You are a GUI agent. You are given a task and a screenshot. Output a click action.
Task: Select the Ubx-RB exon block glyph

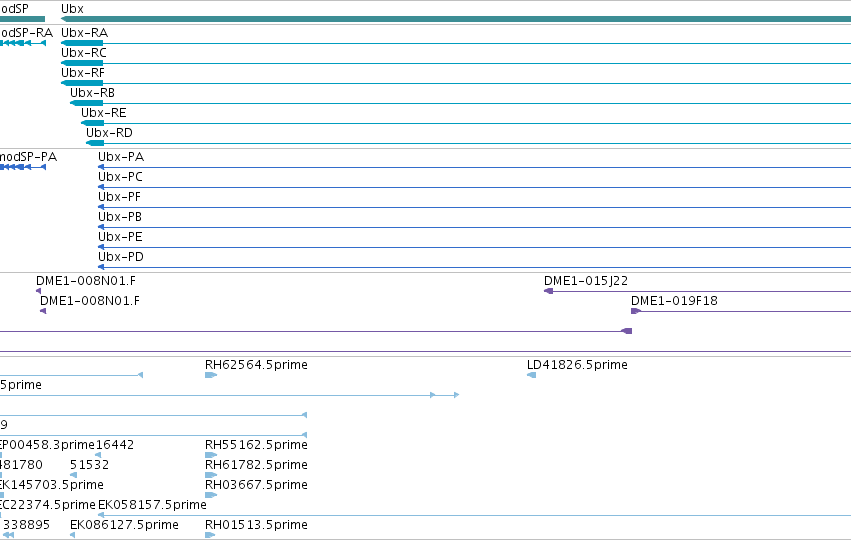[x=86, y=103]
